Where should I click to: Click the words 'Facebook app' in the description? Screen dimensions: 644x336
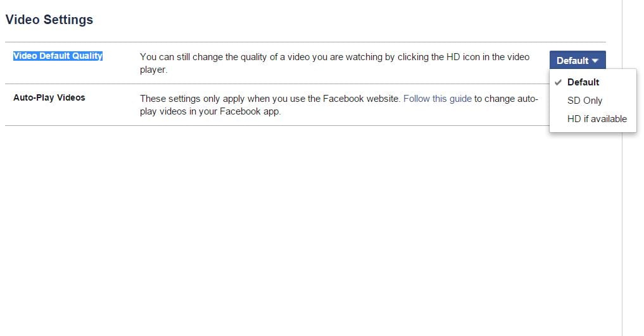pyautogui.click(x=249, y=111)
